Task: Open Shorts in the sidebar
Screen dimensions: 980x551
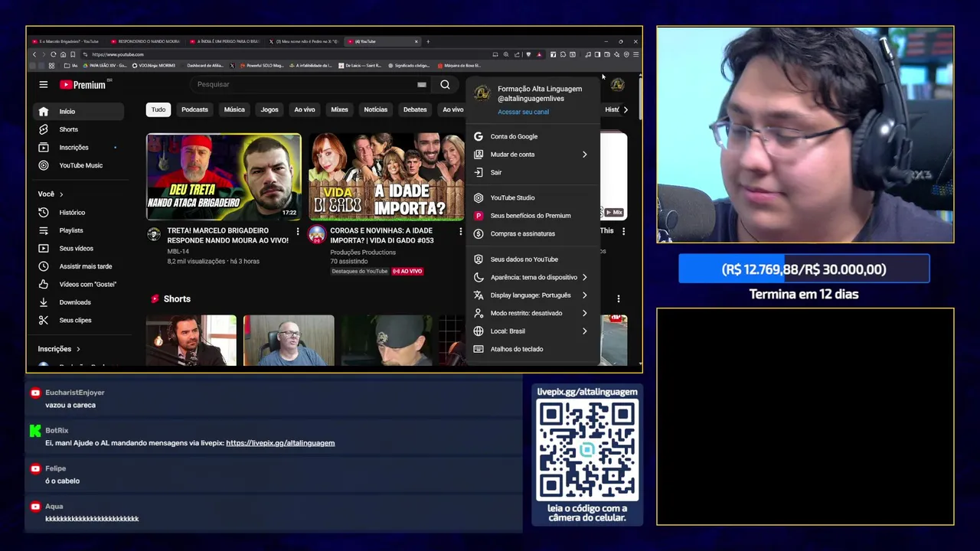Action: click(x=78, y=129)
